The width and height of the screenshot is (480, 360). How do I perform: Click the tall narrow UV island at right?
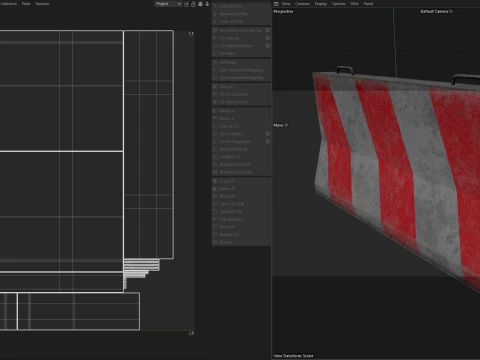point(149,144)
